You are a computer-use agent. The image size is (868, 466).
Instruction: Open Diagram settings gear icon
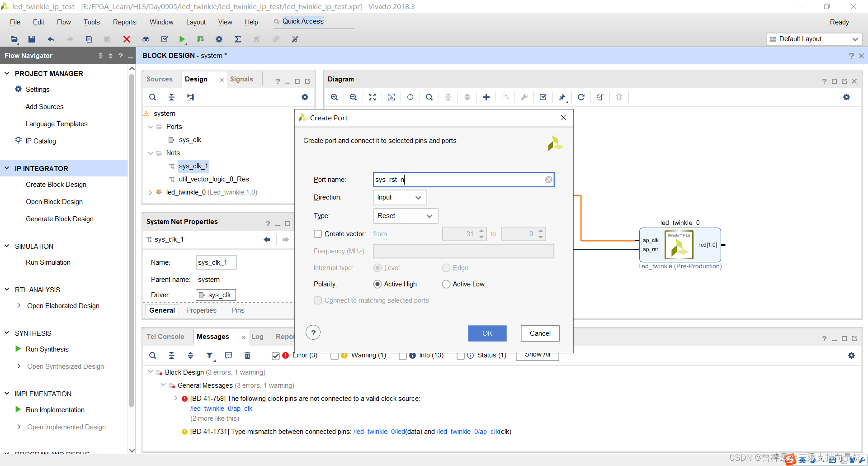[x=846, y=97]
